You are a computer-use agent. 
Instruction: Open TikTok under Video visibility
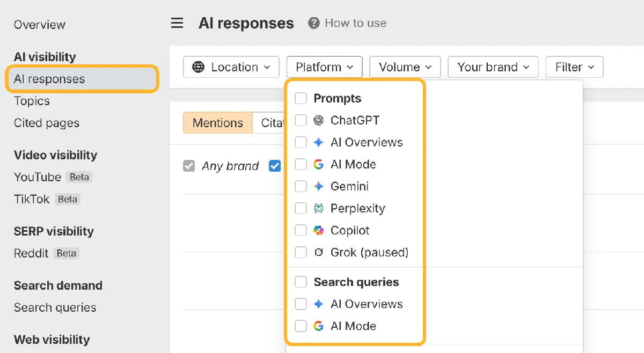(32, 199)
